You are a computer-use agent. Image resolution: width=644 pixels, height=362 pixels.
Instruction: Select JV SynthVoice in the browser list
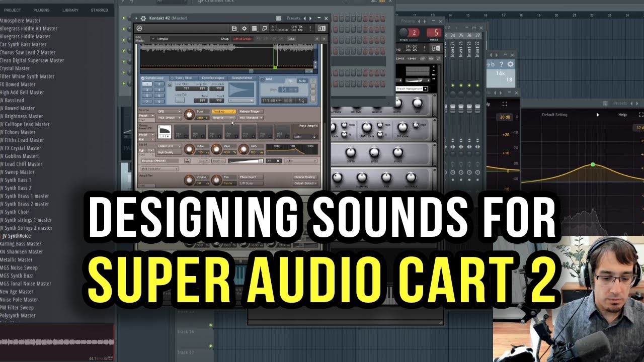[17, 236]
